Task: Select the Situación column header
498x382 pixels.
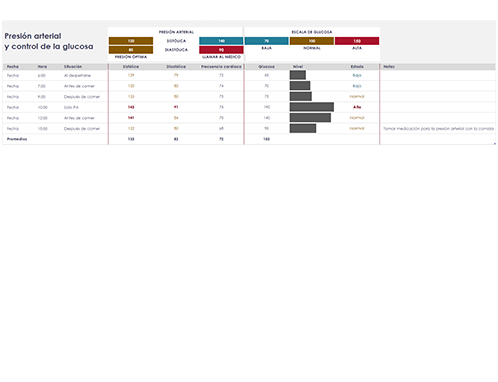Action: (x=73, y=67)
